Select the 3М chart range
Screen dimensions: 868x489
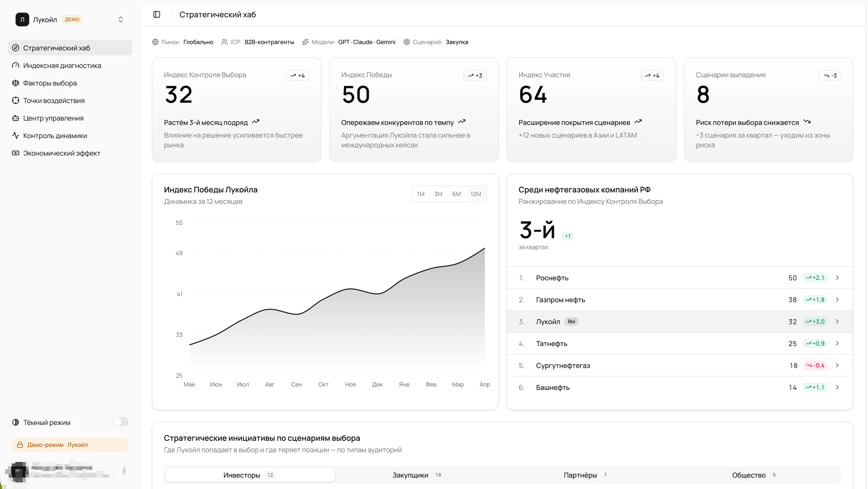click(x=438, y=194)
